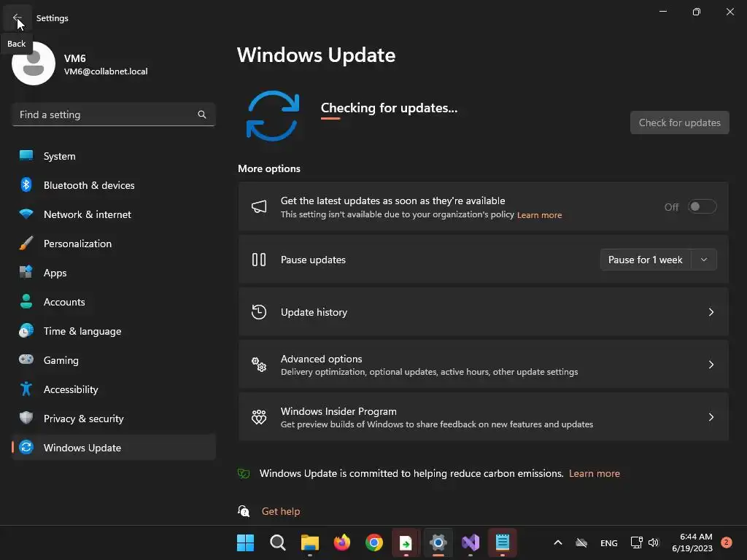747x560 pixels.
Task: Click the notification badge showing 2
Action: pyautogui.click(x=726, y=542)
